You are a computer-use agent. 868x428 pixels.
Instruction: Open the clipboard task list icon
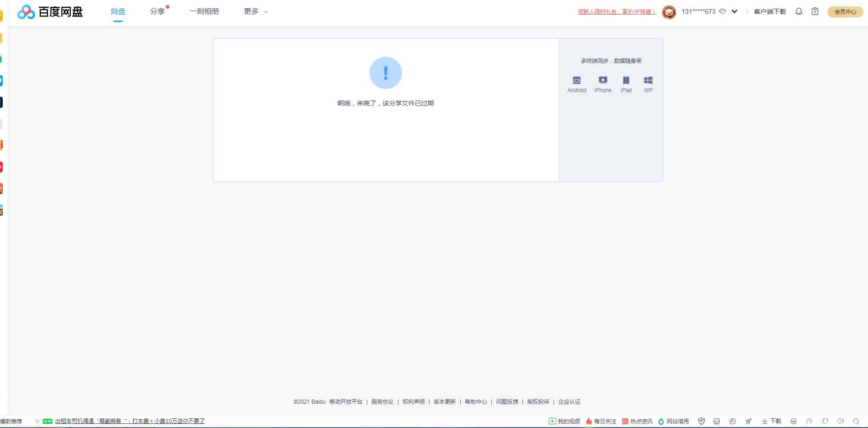coord(815,11)
